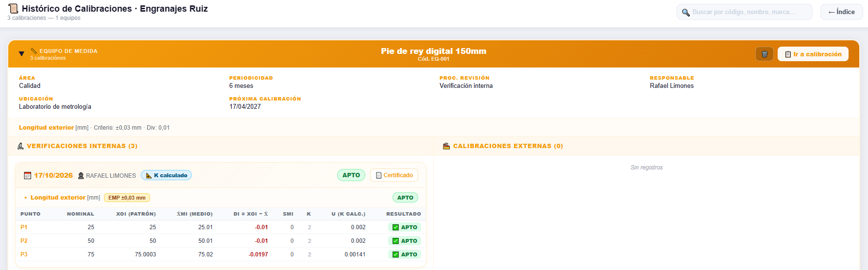
Task: Click the -0.0197 deviation value
Action: click(258, 254)
